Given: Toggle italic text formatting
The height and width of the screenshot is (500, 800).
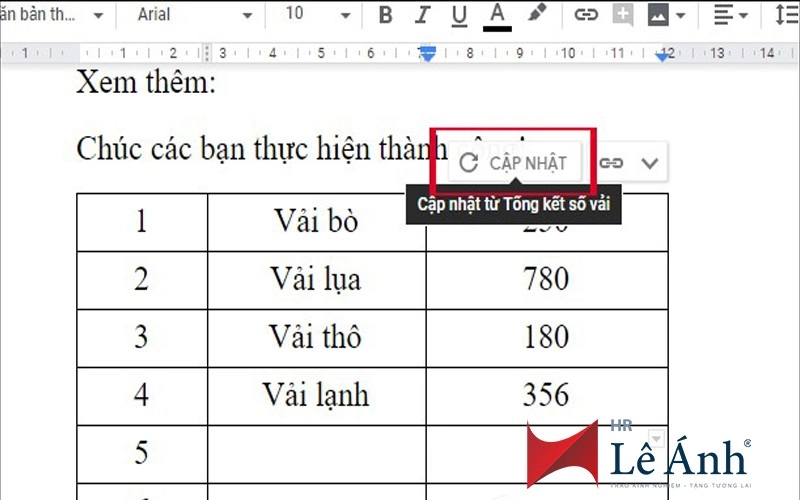Looking at the screenshot, I should click(422, 15).
